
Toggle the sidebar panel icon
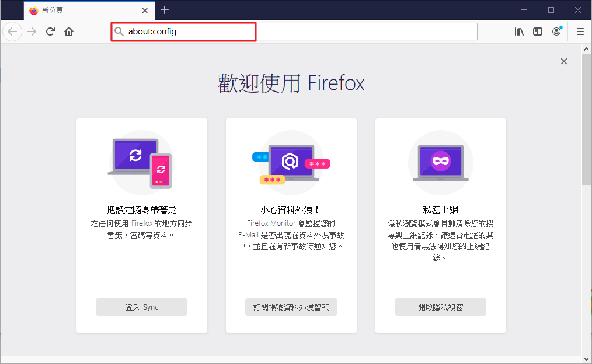click(x=538, y=32)
